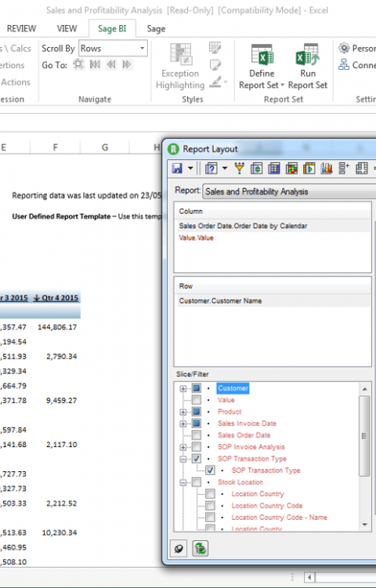Click the green up-down arrows toolbar icon

(256, 169)
